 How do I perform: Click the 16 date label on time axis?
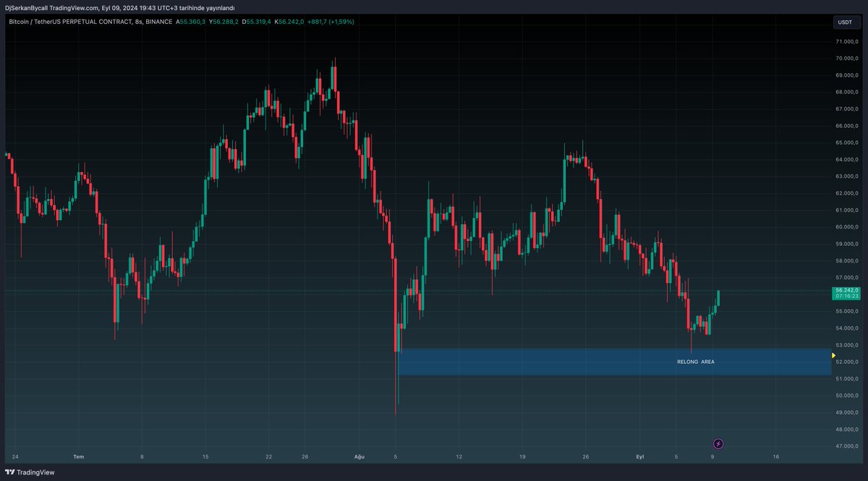[775, 457]
